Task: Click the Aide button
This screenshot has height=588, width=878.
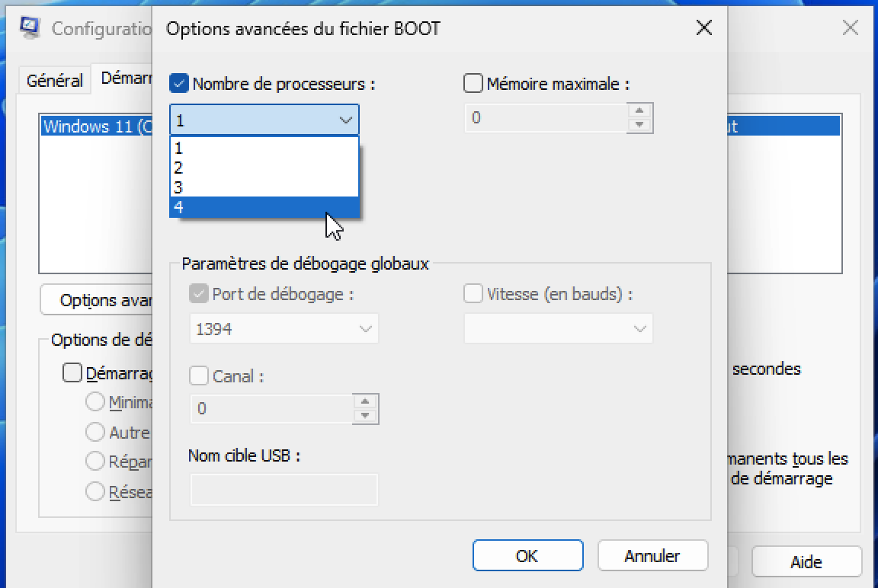Action: (x=806, y=561)
